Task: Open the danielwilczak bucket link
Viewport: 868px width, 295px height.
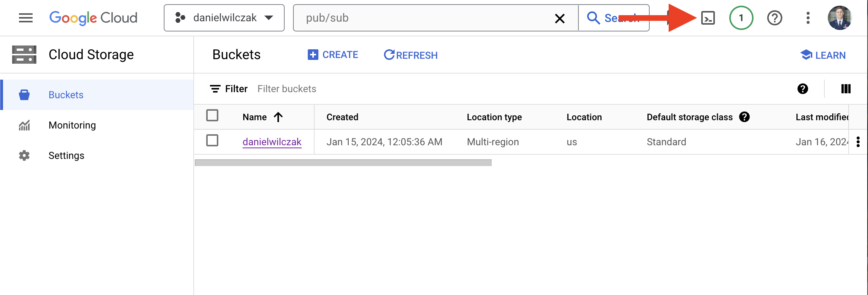Action: tap(272, 142)
